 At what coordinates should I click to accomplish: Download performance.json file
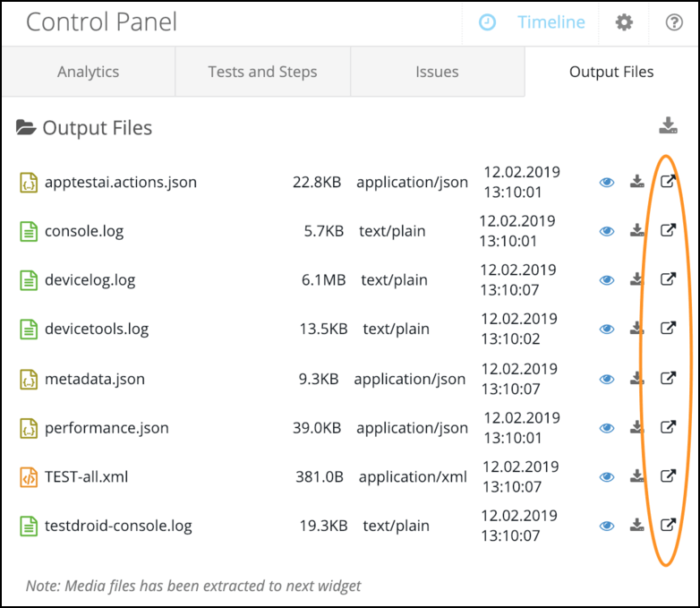636,427
